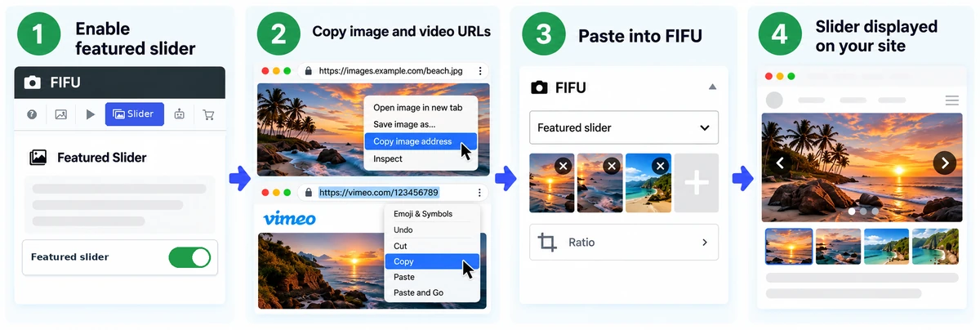Click the shopping cart icon in FIFU toolbar
Viewport: 980px width, 330px height.
coord(208,114)
